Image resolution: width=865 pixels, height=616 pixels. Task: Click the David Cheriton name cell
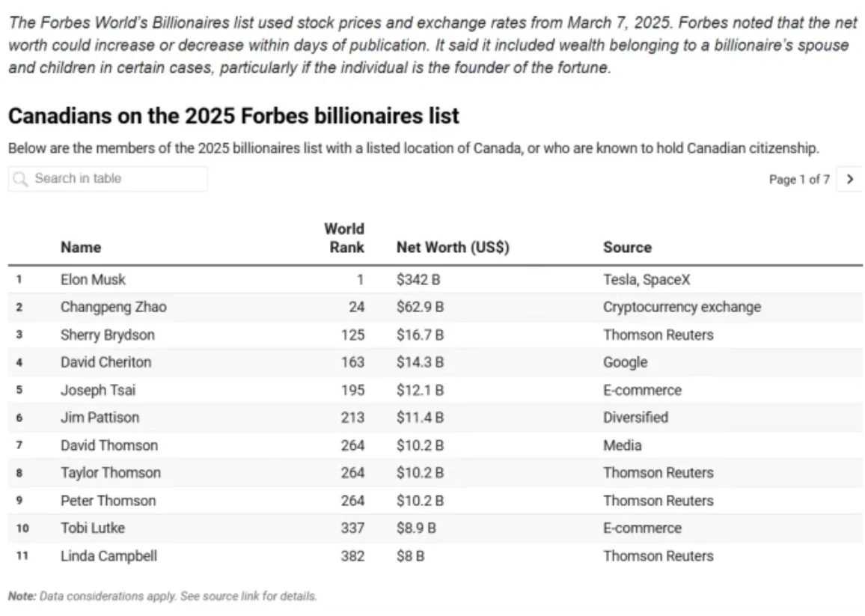pyautogui.click(x=106, y=362)
